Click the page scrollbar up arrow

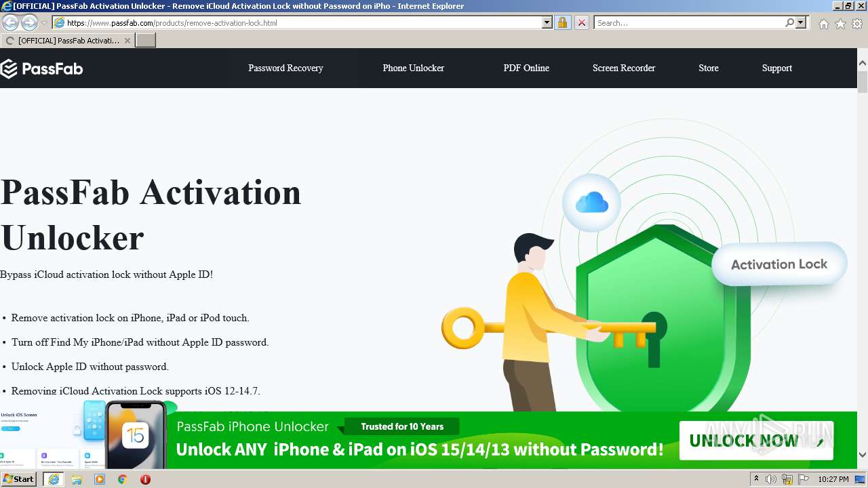pyautogui.click(x=863, y=64)
